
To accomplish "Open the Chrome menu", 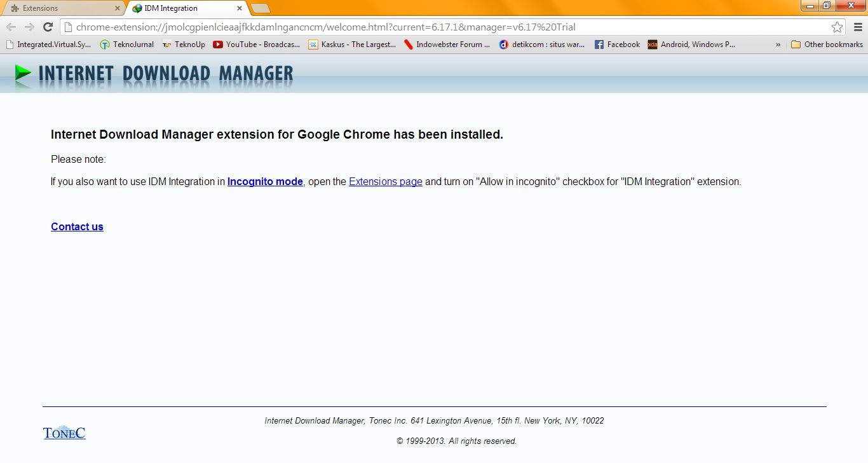I will pyautogui.click(x=858, y=27).
